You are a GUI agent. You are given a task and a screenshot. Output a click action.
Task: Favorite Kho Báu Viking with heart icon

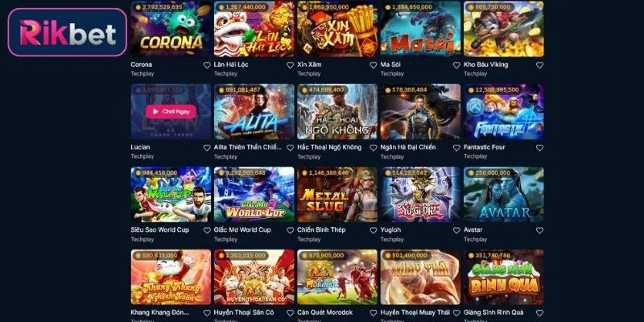point(539,65)
